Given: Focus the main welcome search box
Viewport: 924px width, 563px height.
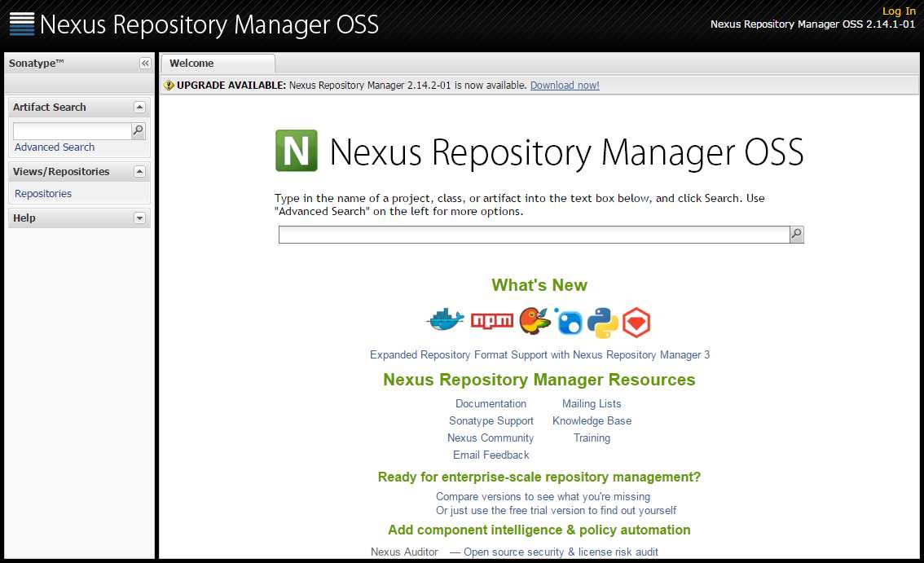Looking at the screenshot, I should [x=534, y=235].
